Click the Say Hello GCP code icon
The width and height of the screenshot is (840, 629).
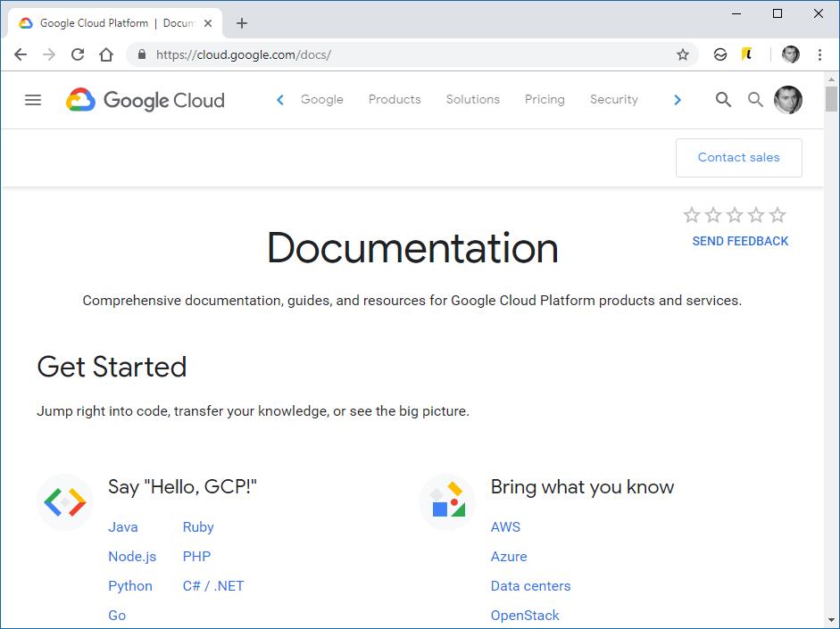(x=65, y=502)
